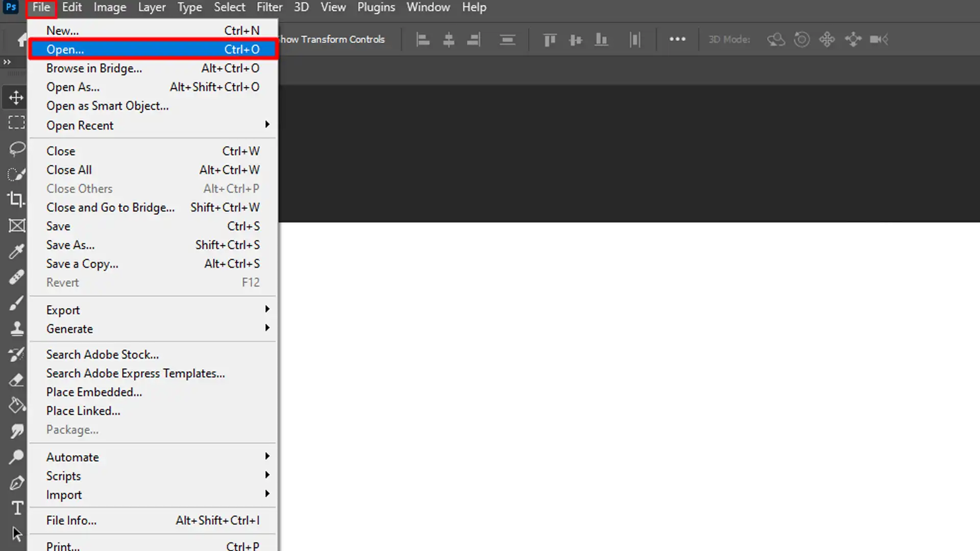The height and width of the screenshot is (551, 980).
Task: Click the 3D roll mode icon
Action: [x=802, y=39]
